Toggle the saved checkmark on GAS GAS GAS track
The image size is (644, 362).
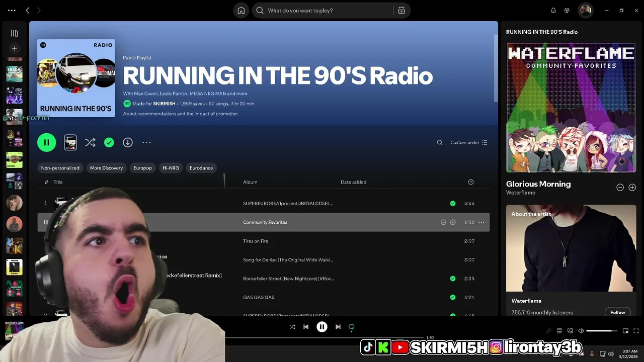[x=453, y=297]
